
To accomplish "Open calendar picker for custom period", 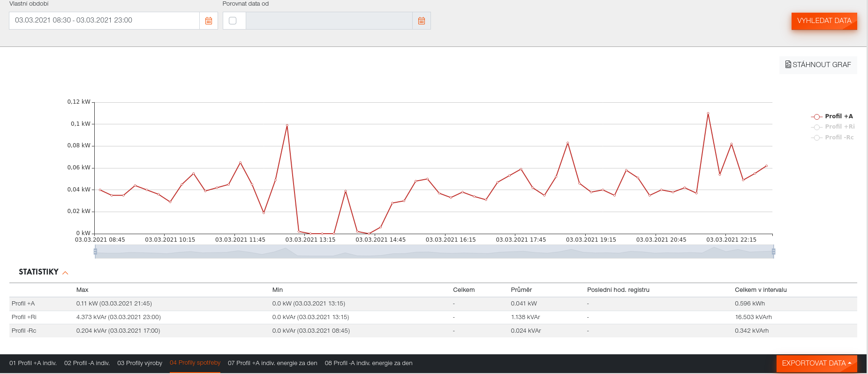I will (209, 21).
